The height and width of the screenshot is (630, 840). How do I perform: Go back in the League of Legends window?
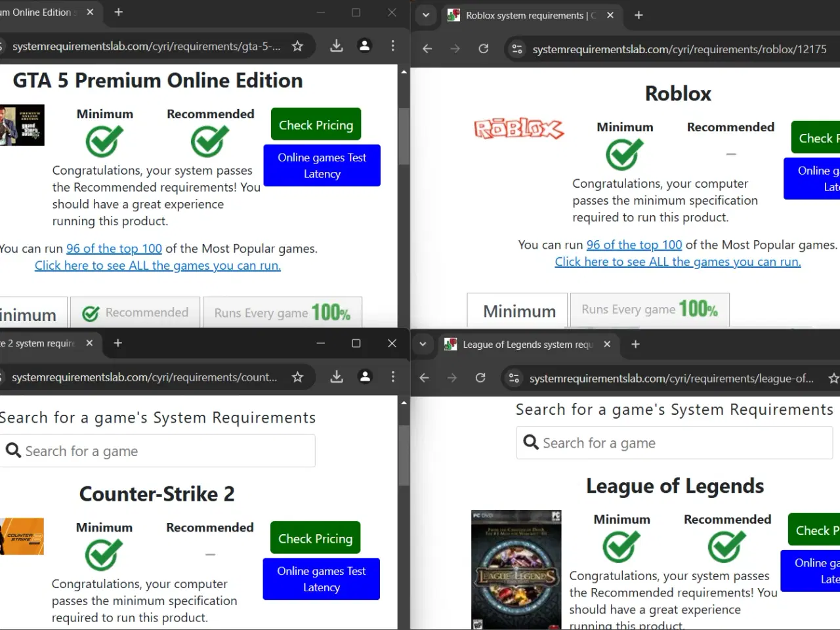point(424,378)
